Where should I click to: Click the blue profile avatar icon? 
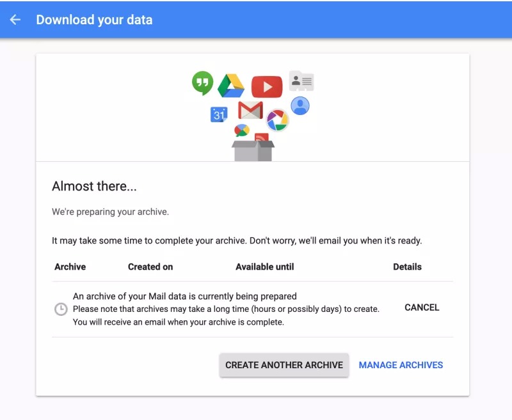pyautogui.click(x=300, y=105)
